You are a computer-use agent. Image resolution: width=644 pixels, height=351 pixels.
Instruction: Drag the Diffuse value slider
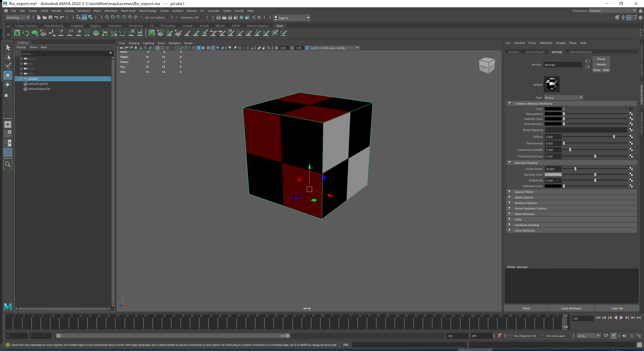614,136
